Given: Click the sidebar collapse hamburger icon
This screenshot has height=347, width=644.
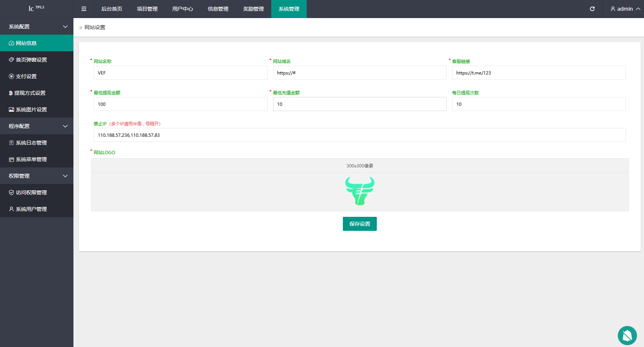Looking at the screenshot, I should (84, 9).
